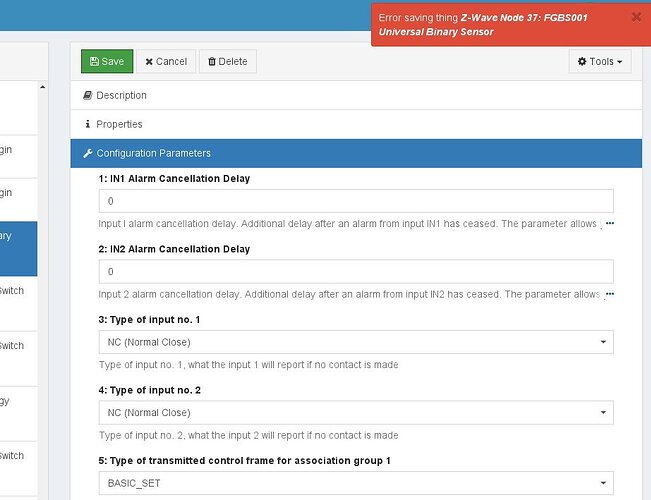The image size is (651, 500).
Task: Collapse the Configuration Parameters section
Action: tap(153, 154)
